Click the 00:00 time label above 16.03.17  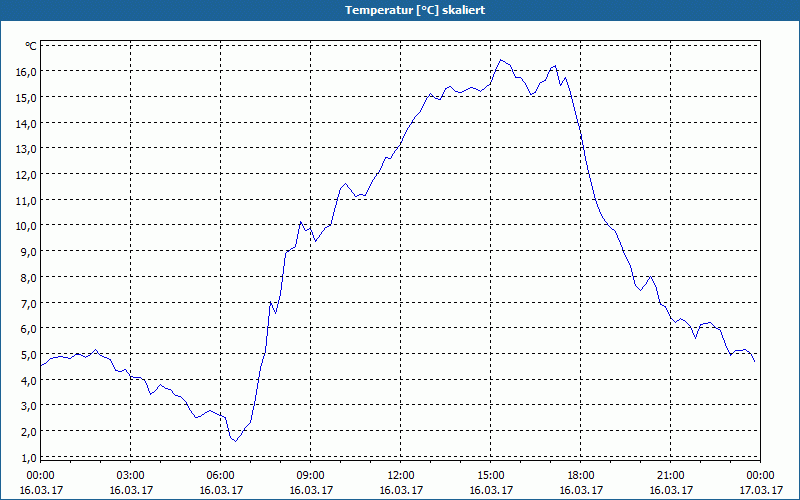tap(40, 476)
